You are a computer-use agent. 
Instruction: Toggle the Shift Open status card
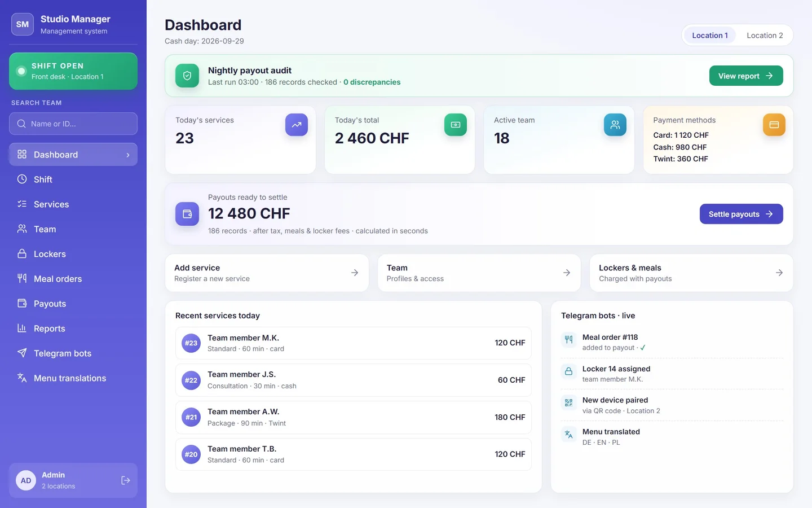(73, 71)
